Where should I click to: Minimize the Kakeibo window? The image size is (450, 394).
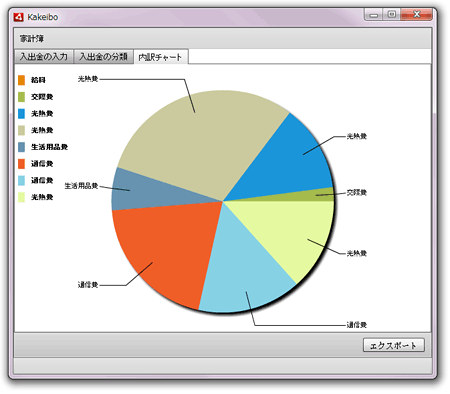(374, 15)
